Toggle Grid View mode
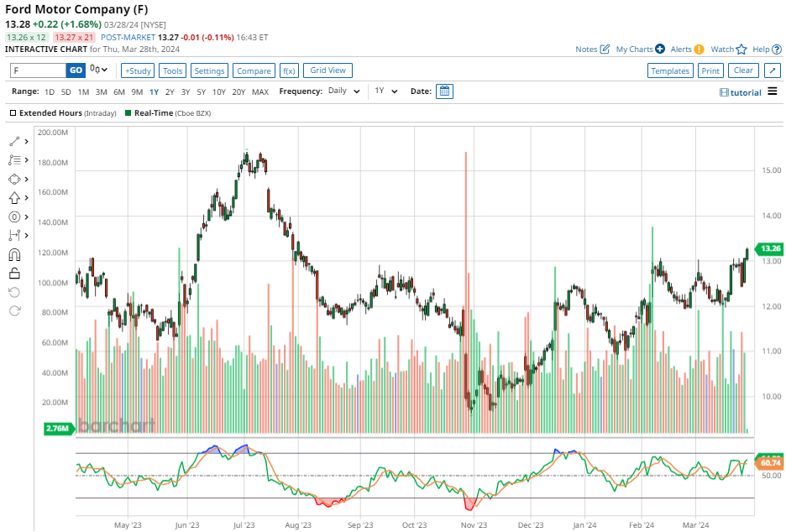 pyautogui.click(x=327, y=70)
